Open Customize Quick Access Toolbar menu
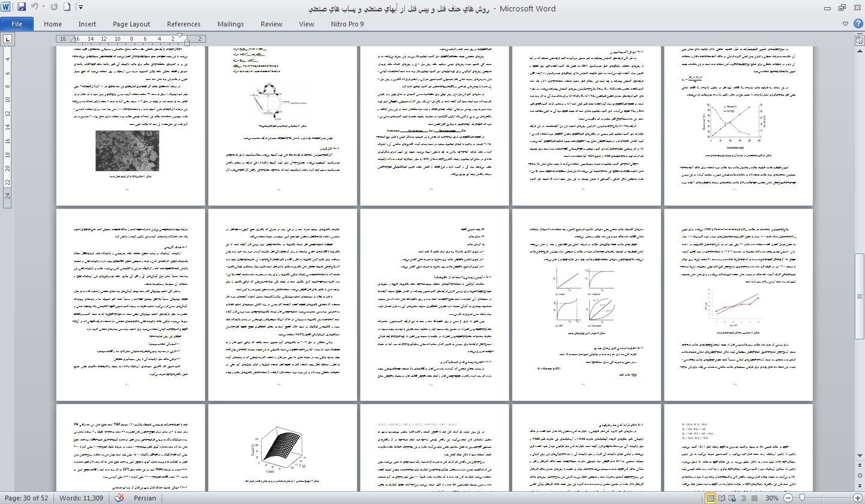This screenshot has height=504, width=865. click(x=81, y=8)
